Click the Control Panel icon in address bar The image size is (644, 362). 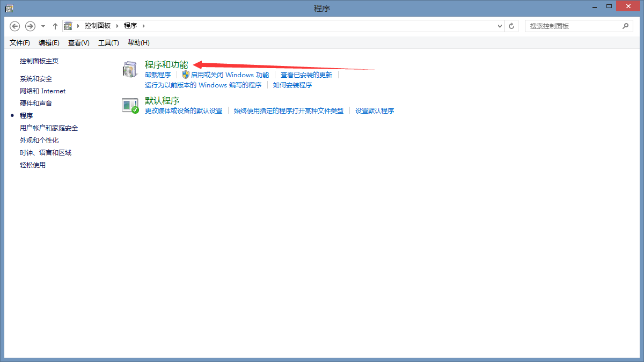(x=68, y=26)
